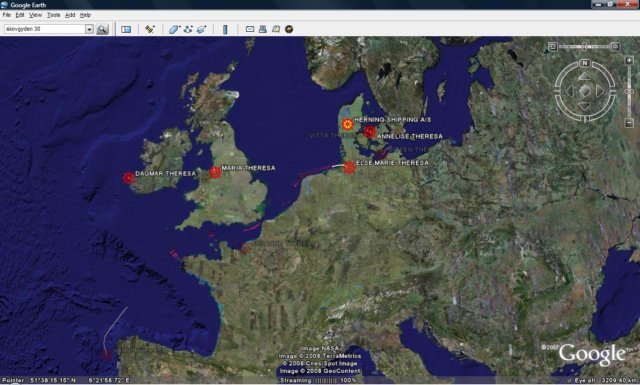Image resolution: width=640 pixels, height=385 pixels.
Task: Click the compass center joystick
Action: coord(585,91)
